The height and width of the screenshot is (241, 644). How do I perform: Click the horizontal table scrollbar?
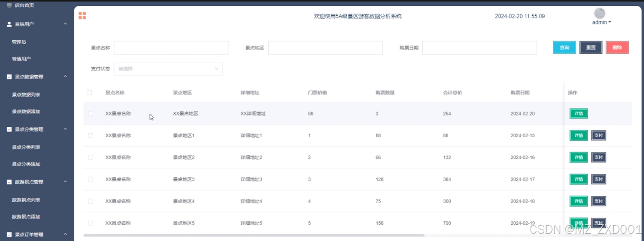tap(254, 235)
